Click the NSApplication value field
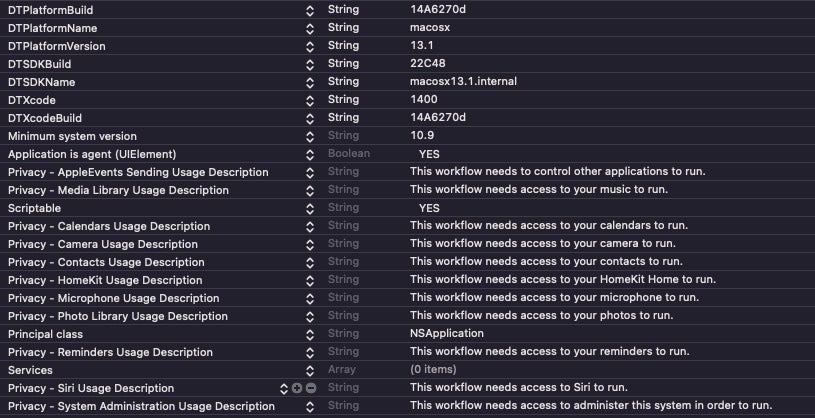The width and height of the screenshot is (815, 418). coord(447,334)
